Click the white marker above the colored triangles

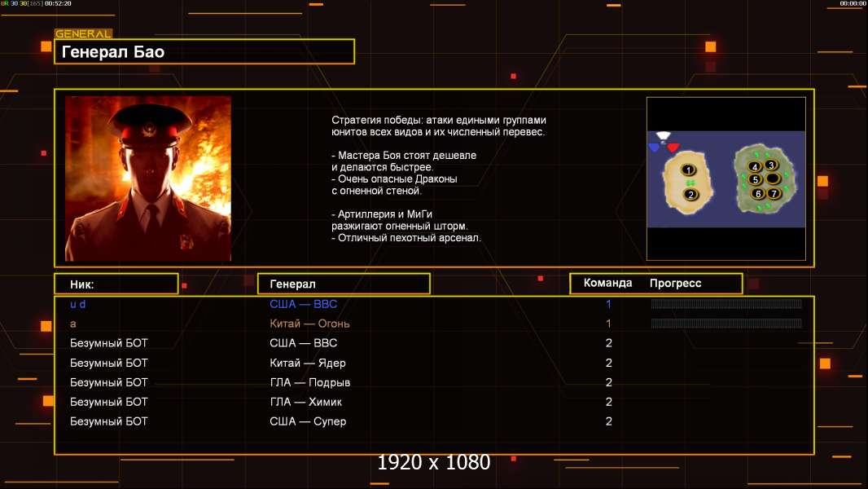pos(663,135)
